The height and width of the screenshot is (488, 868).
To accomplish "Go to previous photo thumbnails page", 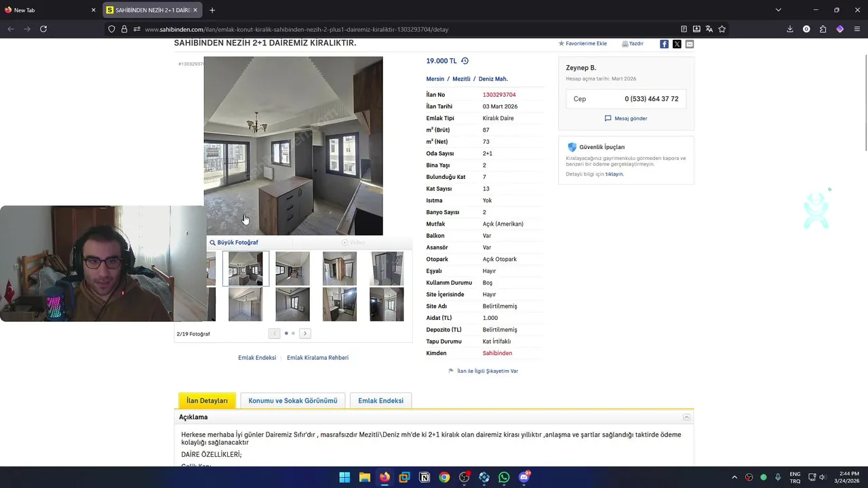I will pos(274,333).
